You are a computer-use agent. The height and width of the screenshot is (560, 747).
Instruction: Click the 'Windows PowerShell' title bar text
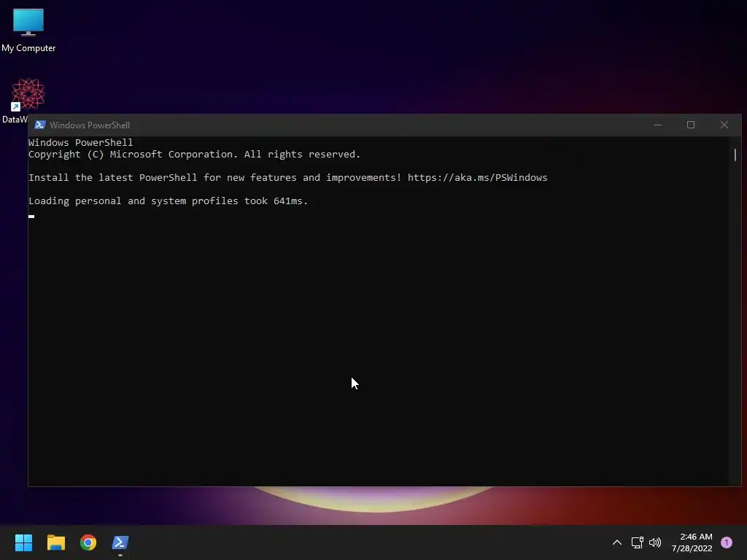(x=90, y=125)
